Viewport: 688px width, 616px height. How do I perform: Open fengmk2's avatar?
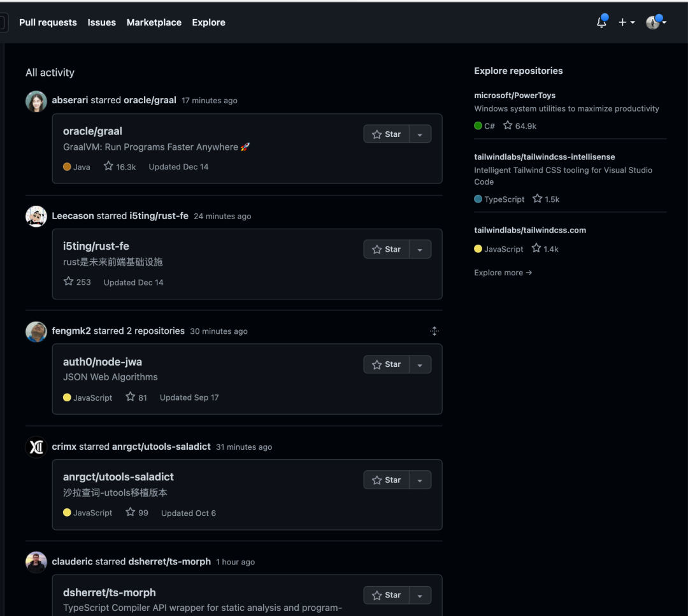36,332
